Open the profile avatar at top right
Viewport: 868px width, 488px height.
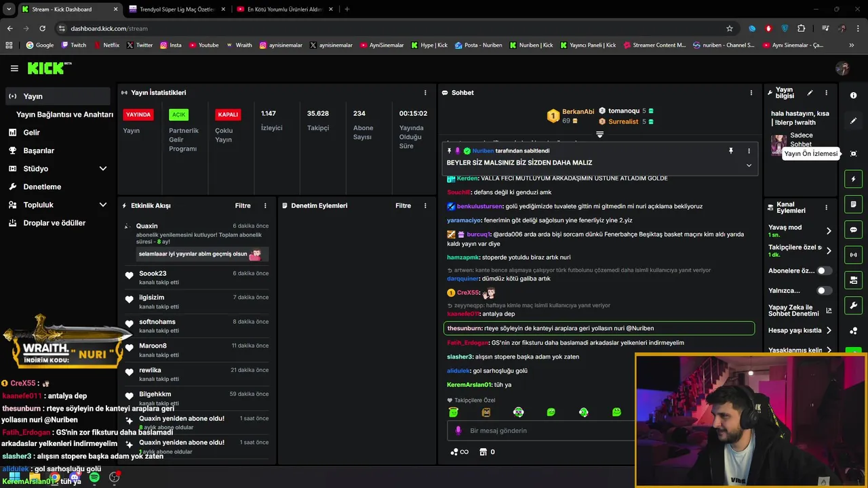(842, 68)
